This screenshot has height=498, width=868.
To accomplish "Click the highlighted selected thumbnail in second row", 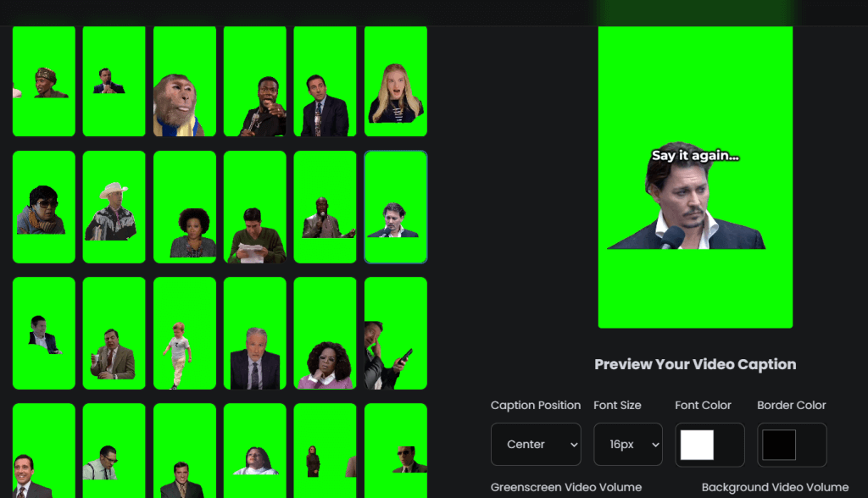I will coord(396,207).
